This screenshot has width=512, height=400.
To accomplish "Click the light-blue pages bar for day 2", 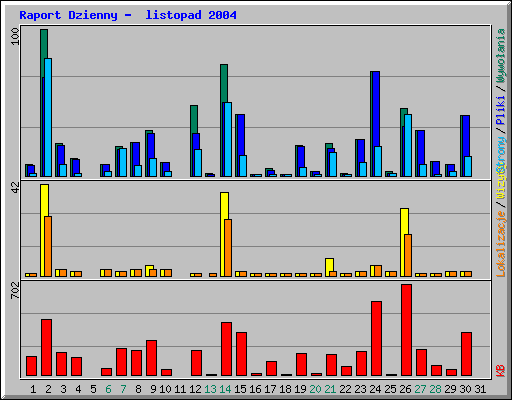I will coord(48,117).
